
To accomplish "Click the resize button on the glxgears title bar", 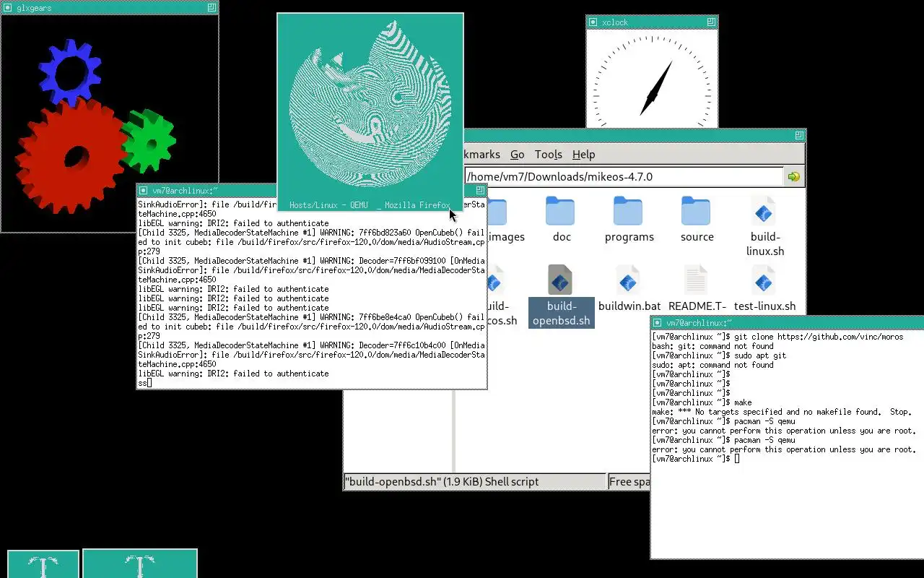I will point(212,7).
